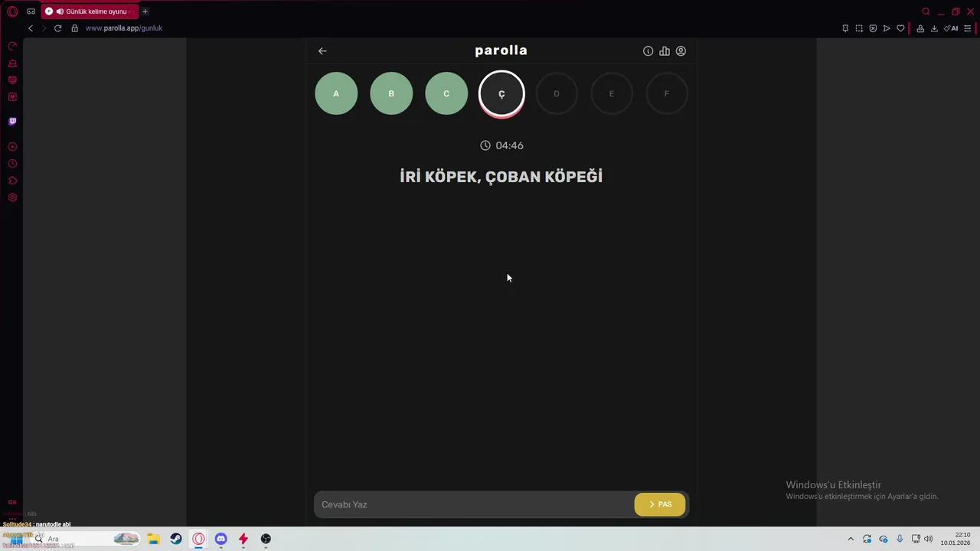980x551 pixels.
Task: Open GX Cleaner in sidebar
Action: (x=12, y=64)
